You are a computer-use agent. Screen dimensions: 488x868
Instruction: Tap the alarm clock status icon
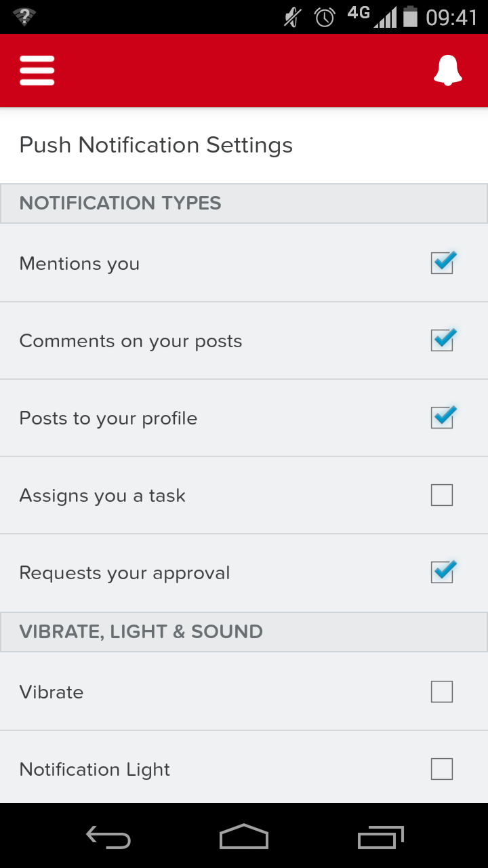coord(325,17)
